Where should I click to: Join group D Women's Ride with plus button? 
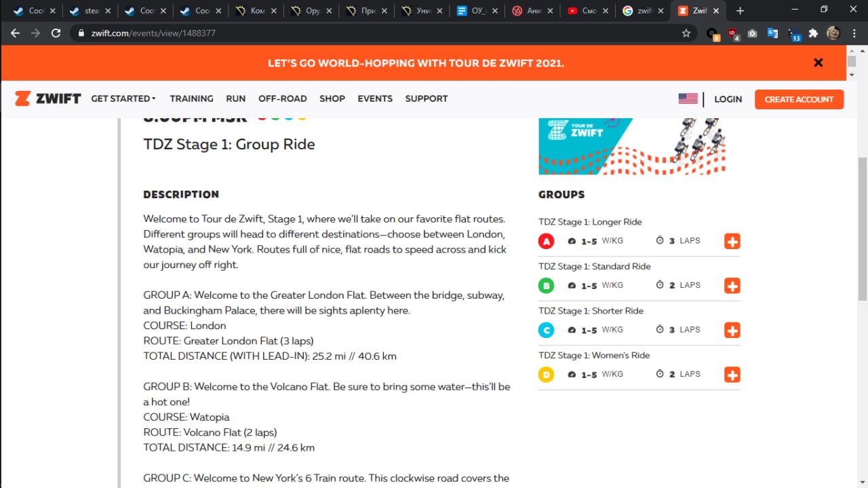[x=732, y=375]
